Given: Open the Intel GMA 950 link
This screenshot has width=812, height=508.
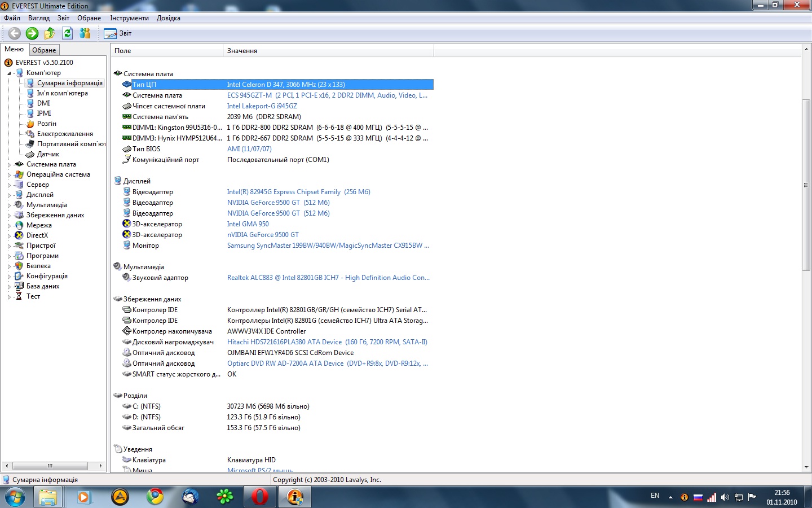Looking at the screenshot, I should point(248,224).
